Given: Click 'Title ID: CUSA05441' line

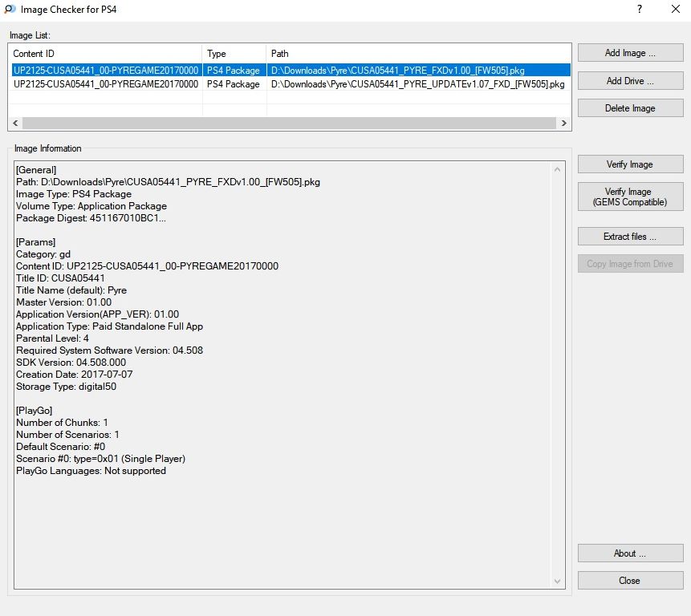Looking at the screenshot, I should (60, 278).
